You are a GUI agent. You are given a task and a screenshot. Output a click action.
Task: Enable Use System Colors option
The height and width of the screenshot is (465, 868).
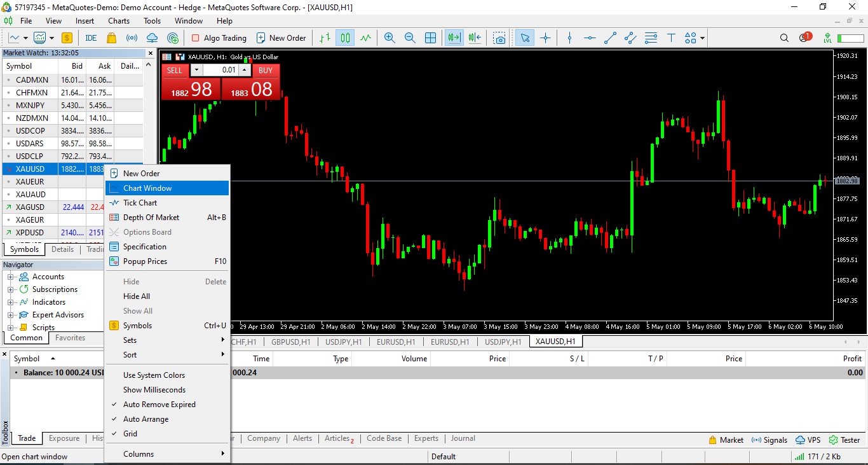(x=166, y=375)
